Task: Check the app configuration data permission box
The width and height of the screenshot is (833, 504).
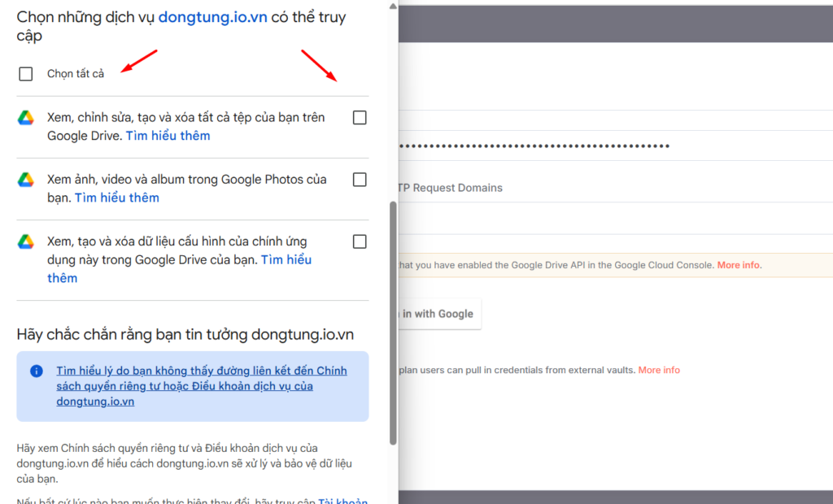Action: click(x=360, y=241)
